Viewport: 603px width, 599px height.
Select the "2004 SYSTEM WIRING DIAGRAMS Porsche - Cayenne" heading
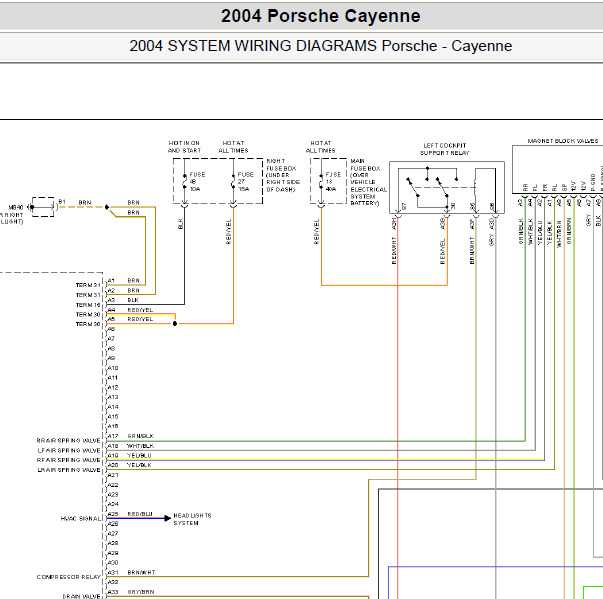tap(320, 46)
